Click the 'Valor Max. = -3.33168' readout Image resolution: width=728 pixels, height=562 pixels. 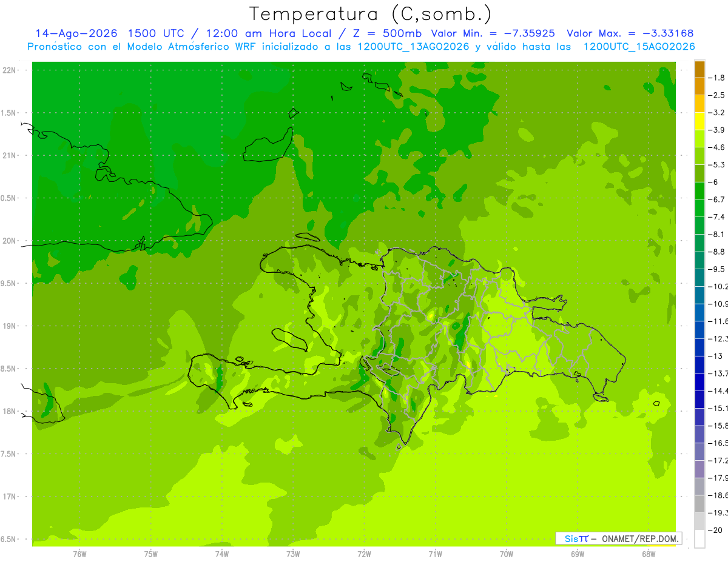click(x=630, y=33)
